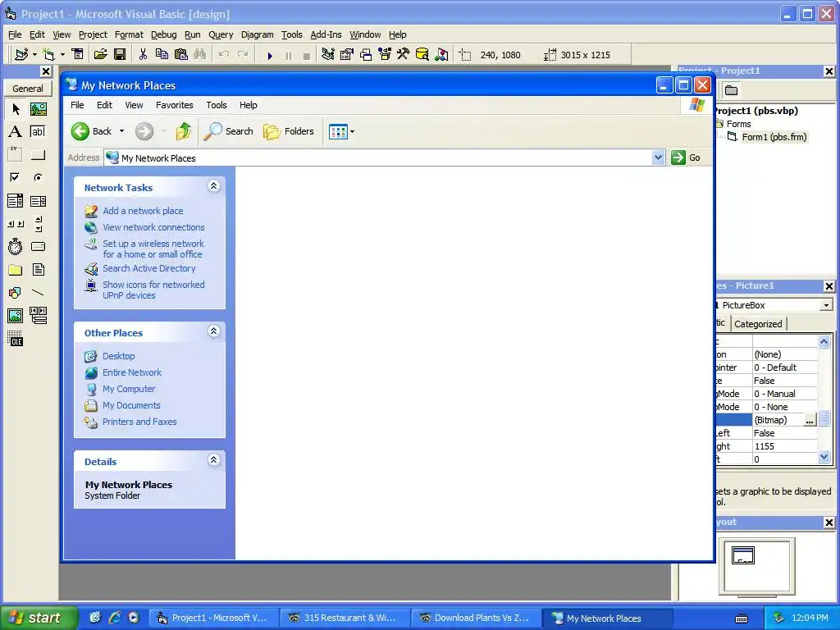The height and width of the screenshot is (630, 840).
Task: Select the Pointer tool in the toolbox
Action: (16, 109)
